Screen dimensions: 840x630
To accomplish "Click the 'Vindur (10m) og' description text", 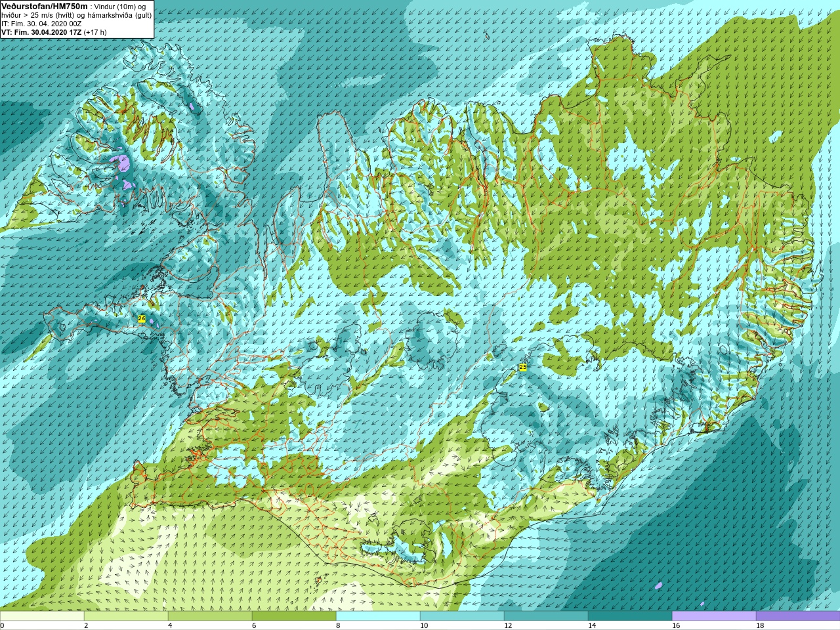I will click(x=121, y=6).
